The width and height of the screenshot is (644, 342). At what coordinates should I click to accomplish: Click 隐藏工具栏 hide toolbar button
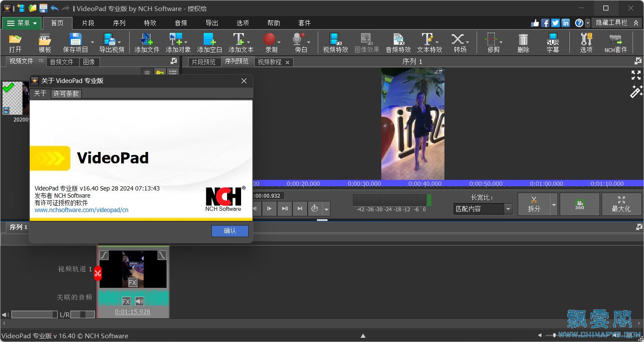pyautogui.click(x=617, y=23)
